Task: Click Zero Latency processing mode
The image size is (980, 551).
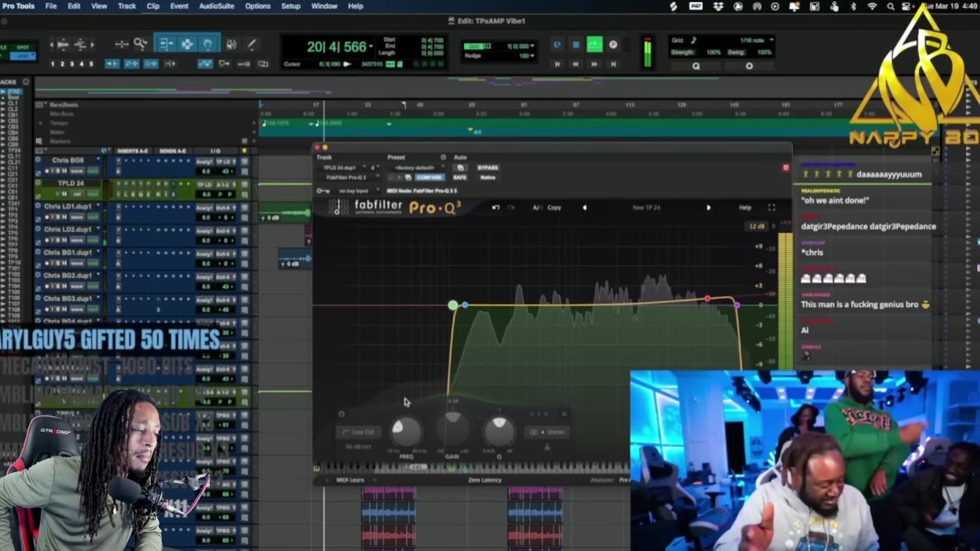Action: [485, 481]
